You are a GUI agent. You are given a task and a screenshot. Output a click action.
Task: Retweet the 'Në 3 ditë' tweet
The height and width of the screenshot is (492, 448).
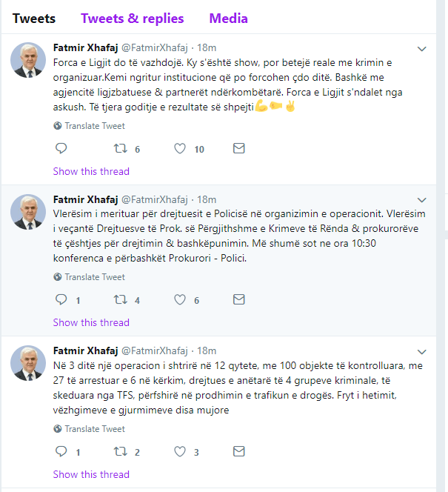tap(119, 452)
